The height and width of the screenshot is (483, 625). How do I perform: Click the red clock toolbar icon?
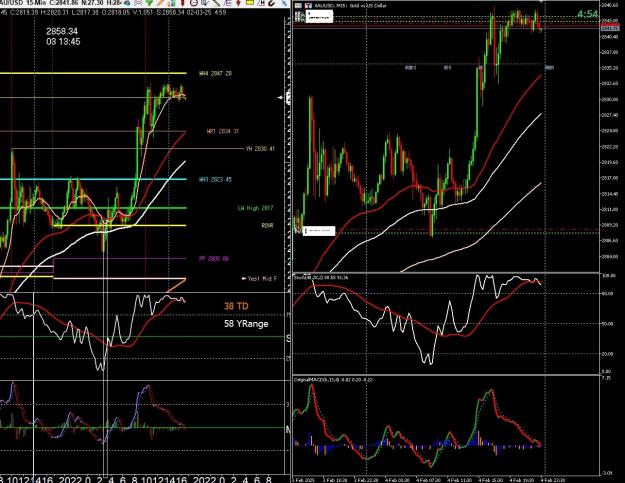(194, 3)
